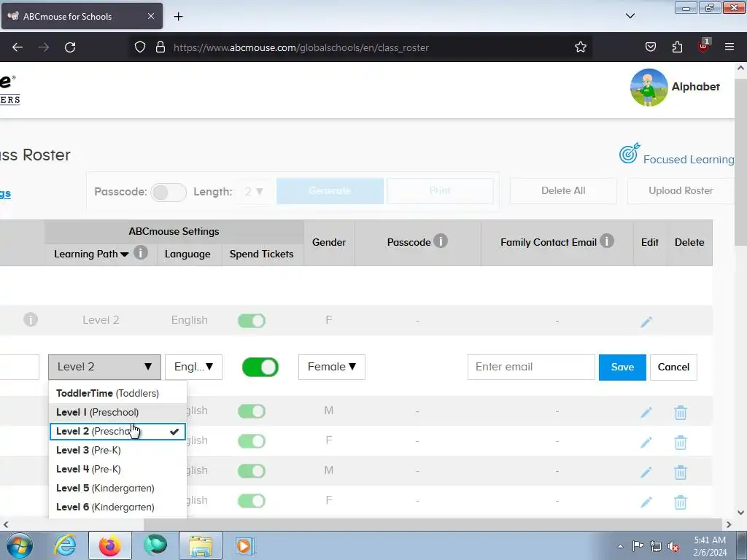Edit the first Level 2 student row
747x560 pixels.
click(646, 322)
